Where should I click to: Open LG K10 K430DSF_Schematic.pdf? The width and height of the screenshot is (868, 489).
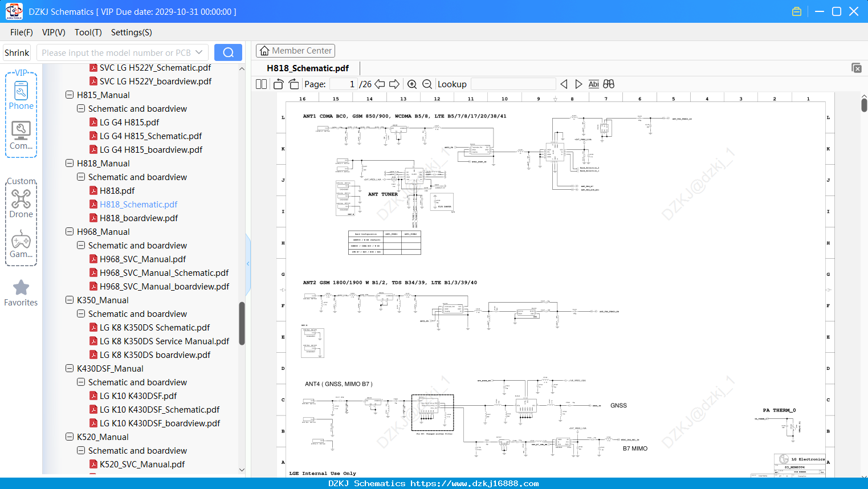pyautogui.click(x=160, y=409)
